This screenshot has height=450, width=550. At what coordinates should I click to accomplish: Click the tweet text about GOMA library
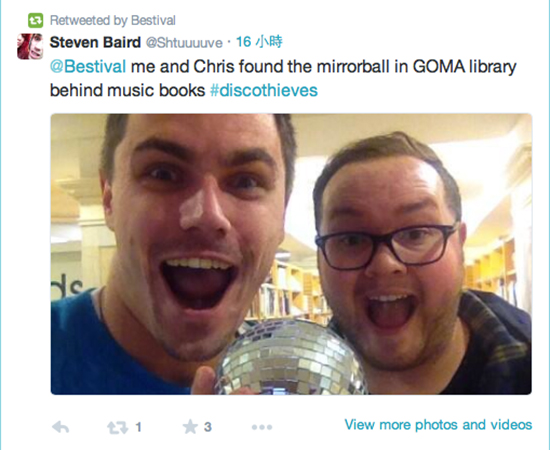point(283,78)
